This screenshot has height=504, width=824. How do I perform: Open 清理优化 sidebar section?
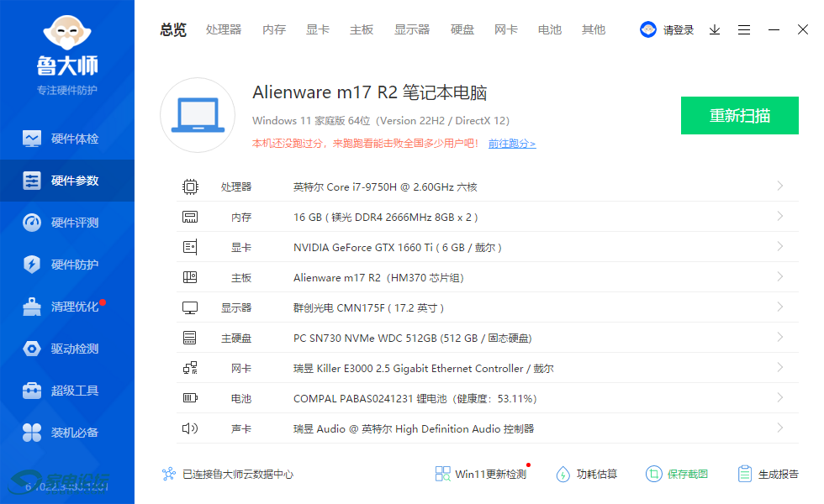click(x=67, y=307)
